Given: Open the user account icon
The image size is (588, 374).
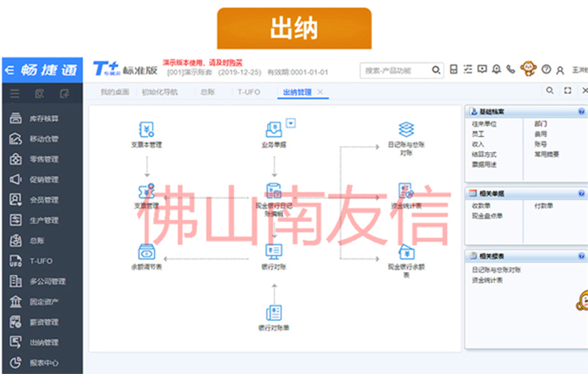Looking at the screenshot, I should coord(560,70).
